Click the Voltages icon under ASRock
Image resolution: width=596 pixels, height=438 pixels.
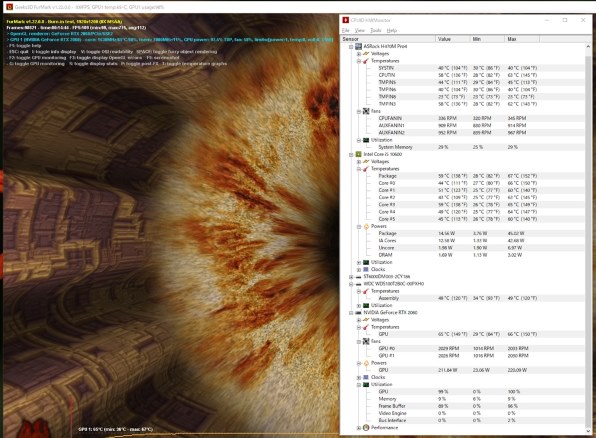click(x=366, y=54)
